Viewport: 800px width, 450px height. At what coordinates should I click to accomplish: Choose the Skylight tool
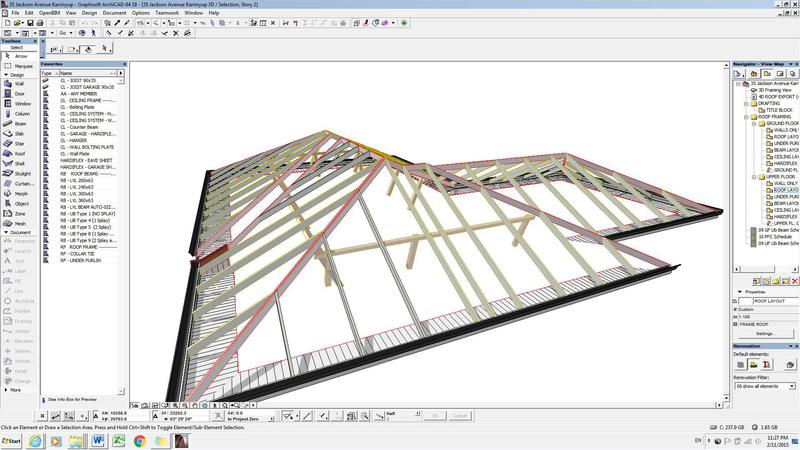point(19,173)
